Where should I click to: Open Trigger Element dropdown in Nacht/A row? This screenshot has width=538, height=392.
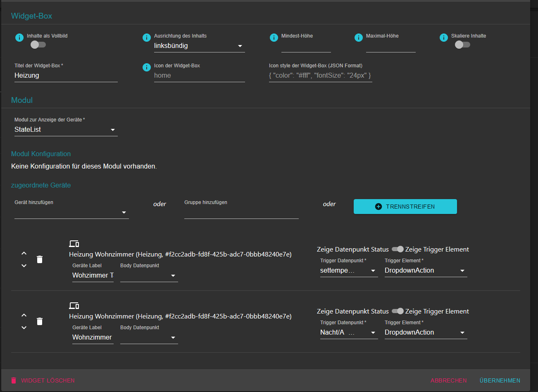[426, 333]
